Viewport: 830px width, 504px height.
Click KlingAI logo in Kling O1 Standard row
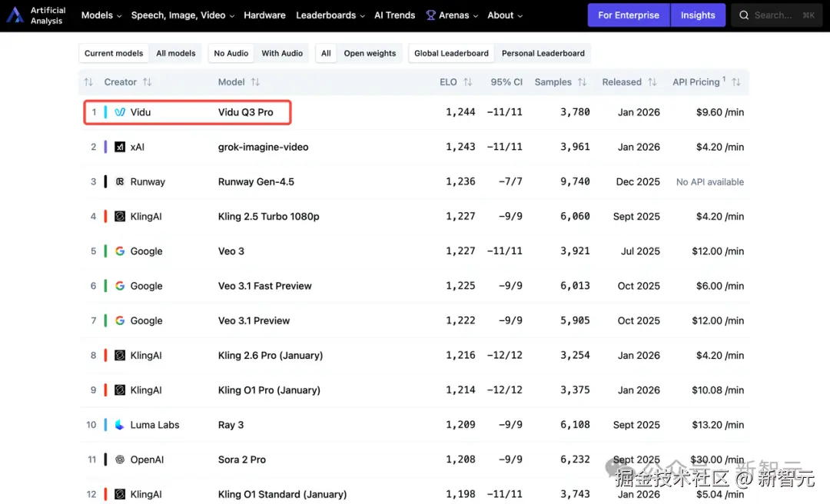tap(120, 494)
